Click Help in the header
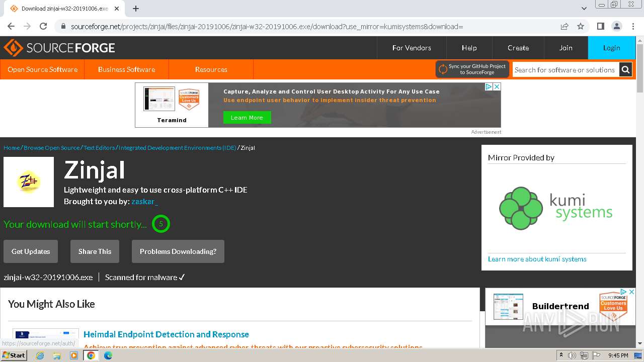The image size is (644, 362). 469,48
